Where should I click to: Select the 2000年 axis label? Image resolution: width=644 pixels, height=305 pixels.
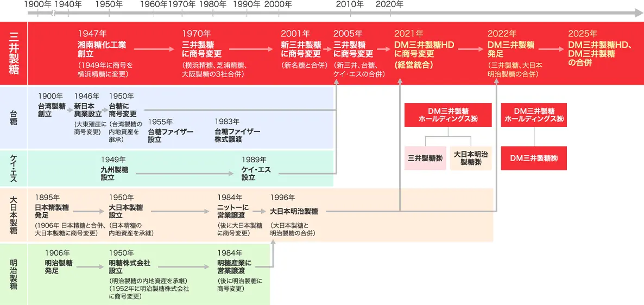(279, 4)
